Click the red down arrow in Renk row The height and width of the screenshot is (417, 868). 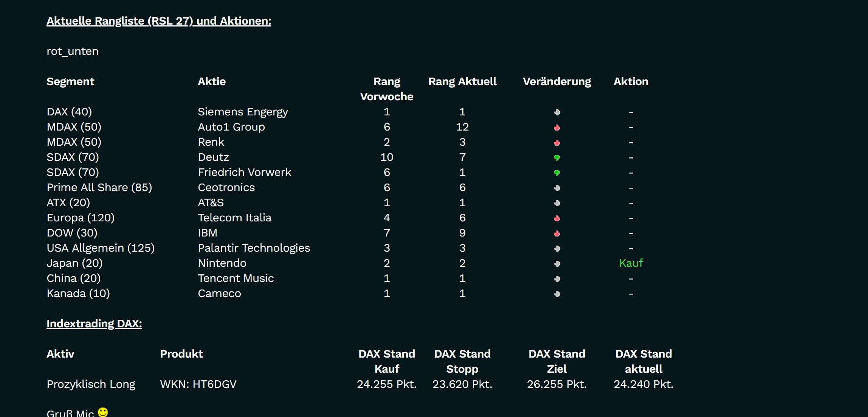coord(557,143)
